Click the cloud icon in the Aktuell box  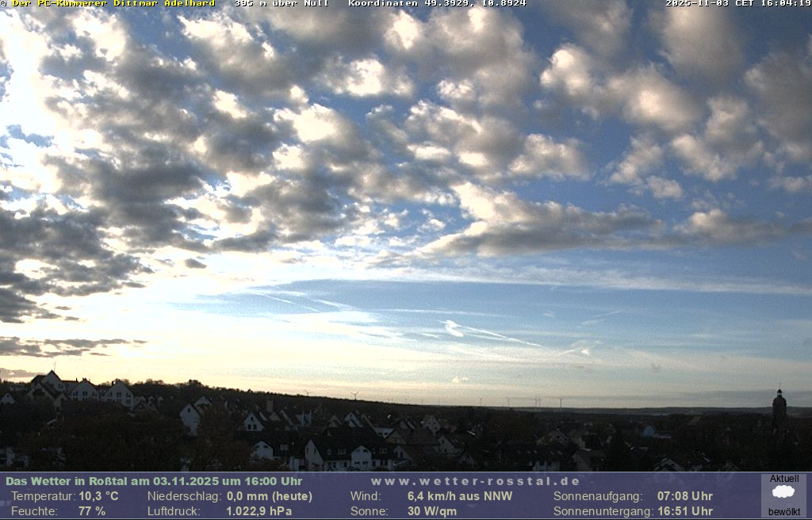coord(783,492)
